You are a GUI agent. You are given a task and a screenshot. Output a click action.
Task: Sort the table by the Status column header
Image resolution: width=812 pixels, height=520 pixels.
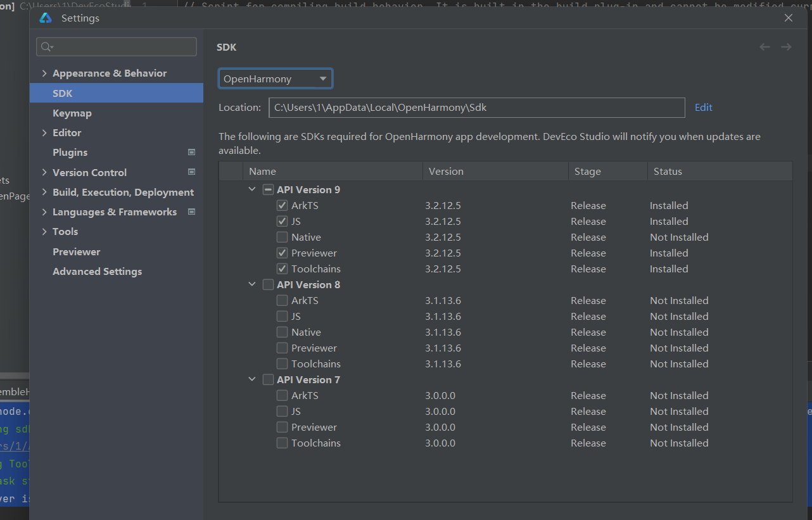[x=720, y=171]
